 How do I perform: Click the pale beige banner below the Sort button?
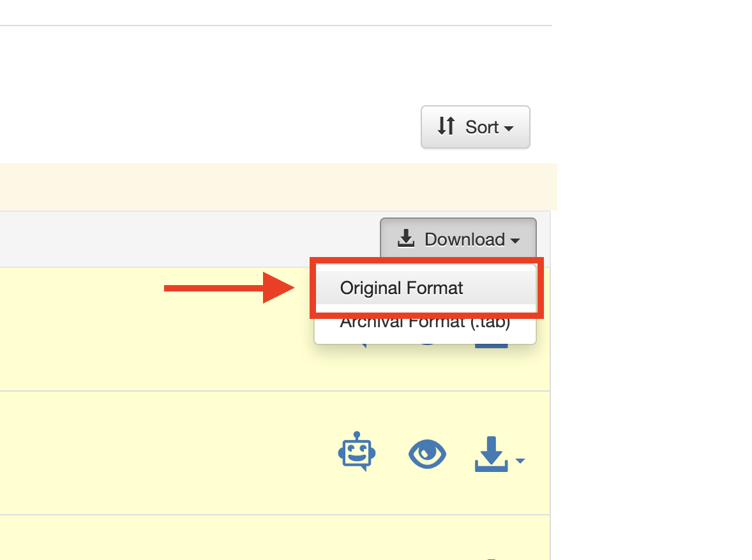click(255, 186)
